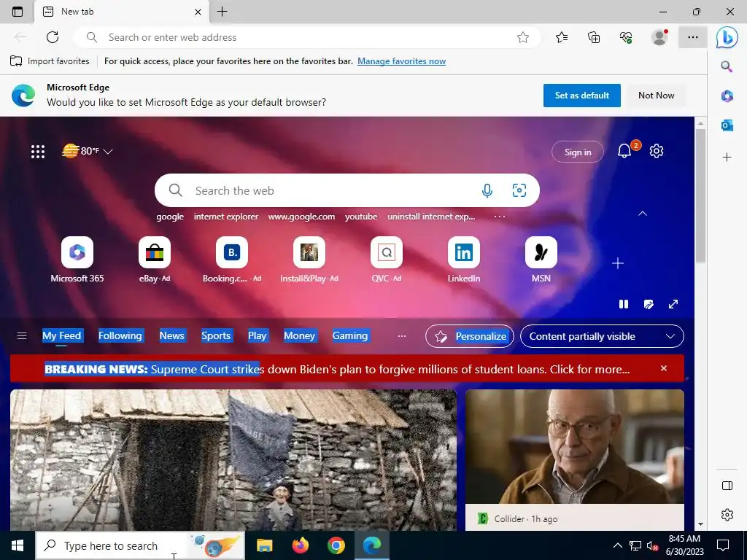Open Collections toolbar icon
The height and width of the screenshot is (560, 747).
[594, 37]
